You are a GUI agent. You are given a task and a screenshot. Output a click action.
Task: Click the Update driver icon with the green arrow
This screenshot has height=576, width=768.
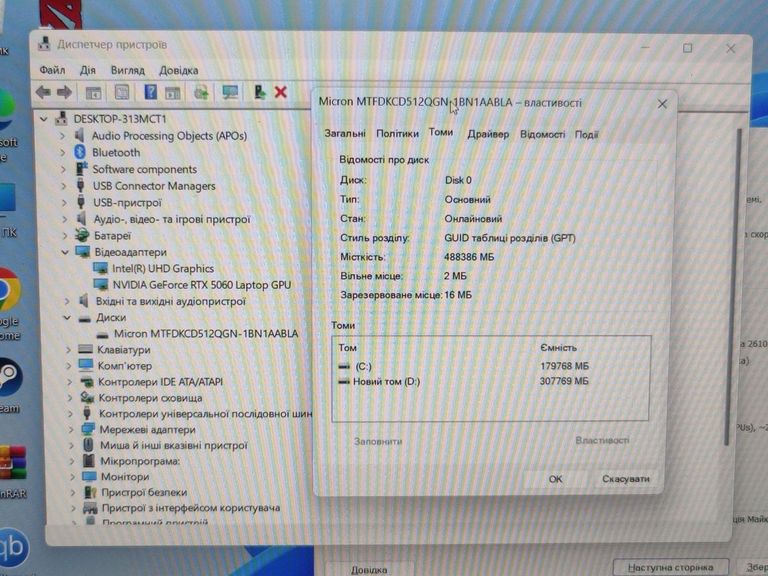point(259,92)
